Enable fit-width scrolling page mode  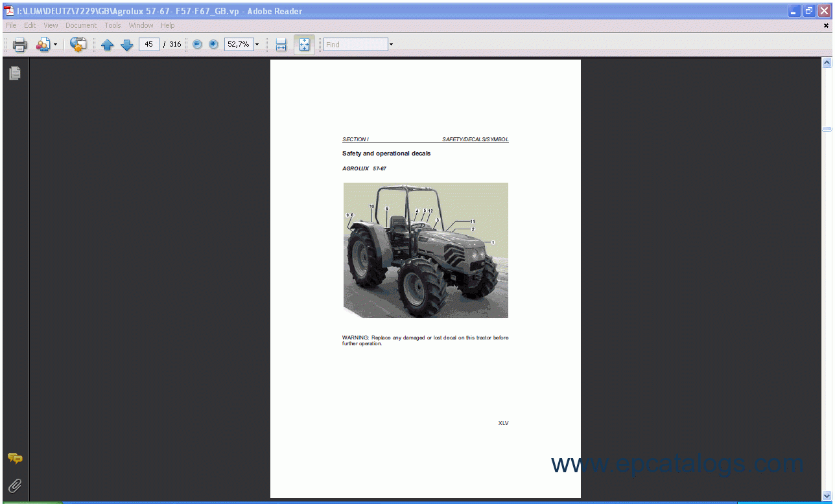click(x=281, y=45)
